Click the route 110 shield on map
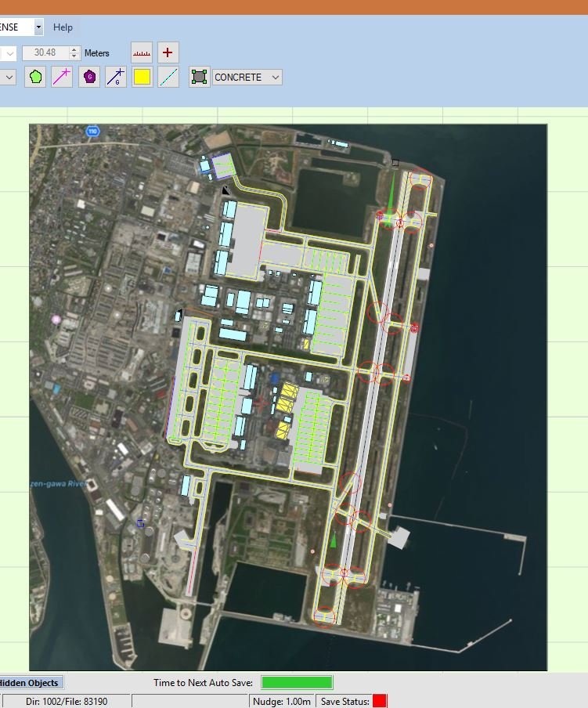Screen dimensions: 588x708 tap(92, 132)
